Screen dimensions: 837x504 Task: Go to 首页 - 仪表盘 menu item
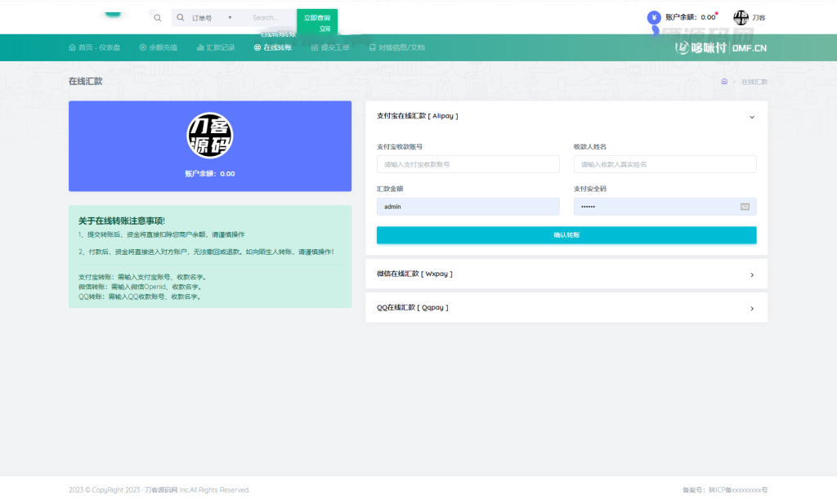[x=95, y=47]
